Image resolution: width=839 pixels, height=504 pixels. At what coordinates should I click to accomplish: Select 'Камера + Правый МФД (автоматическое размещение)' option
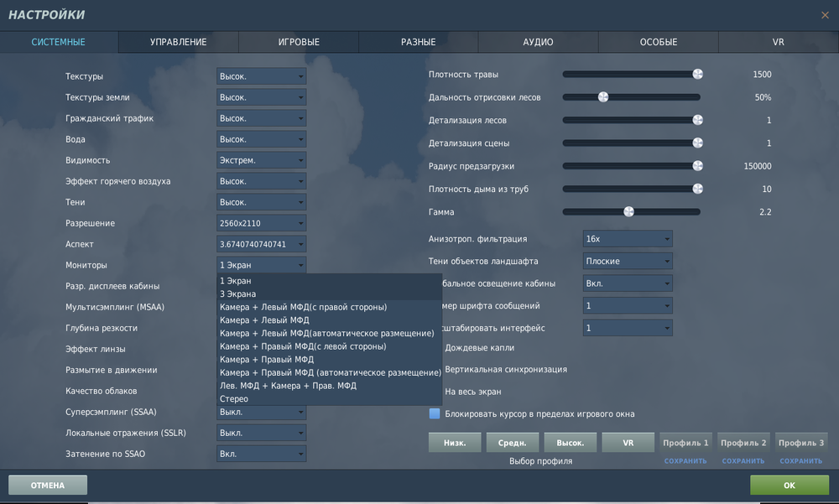tap(329, 372)
